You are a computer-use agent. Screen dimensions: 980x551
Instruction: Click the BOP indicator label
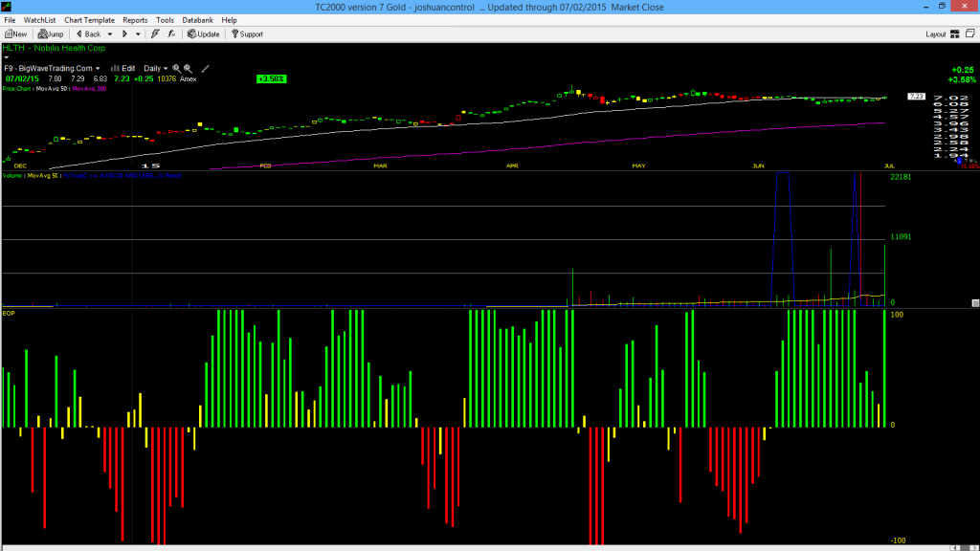tap(9, 314)
